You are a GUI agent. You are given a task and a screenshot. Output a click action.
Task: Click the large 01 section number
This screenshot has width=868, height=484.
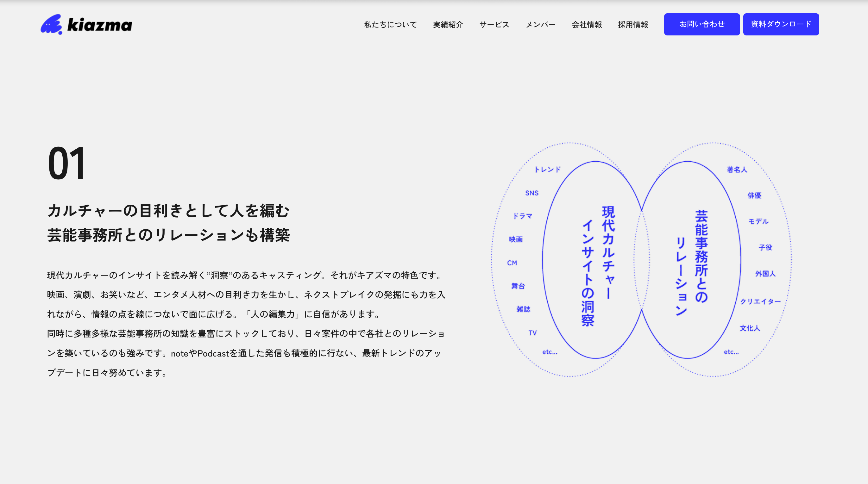point(67,164)
